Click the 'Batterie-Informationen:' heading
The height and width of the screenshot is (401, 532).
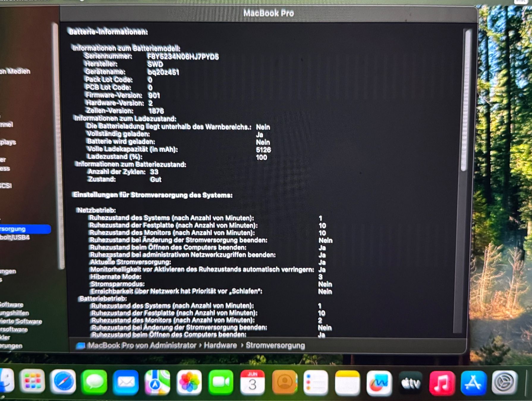click(108, 31)
